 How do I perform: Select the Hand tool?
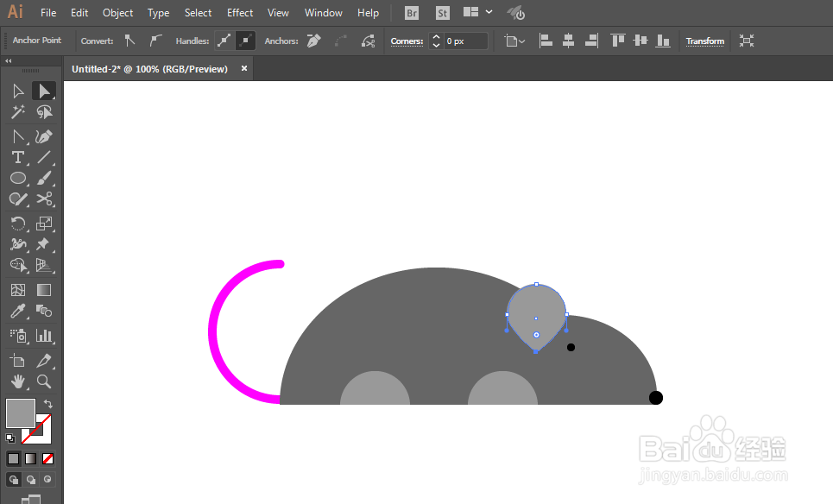pyautogui.click(x=18, y=381)
